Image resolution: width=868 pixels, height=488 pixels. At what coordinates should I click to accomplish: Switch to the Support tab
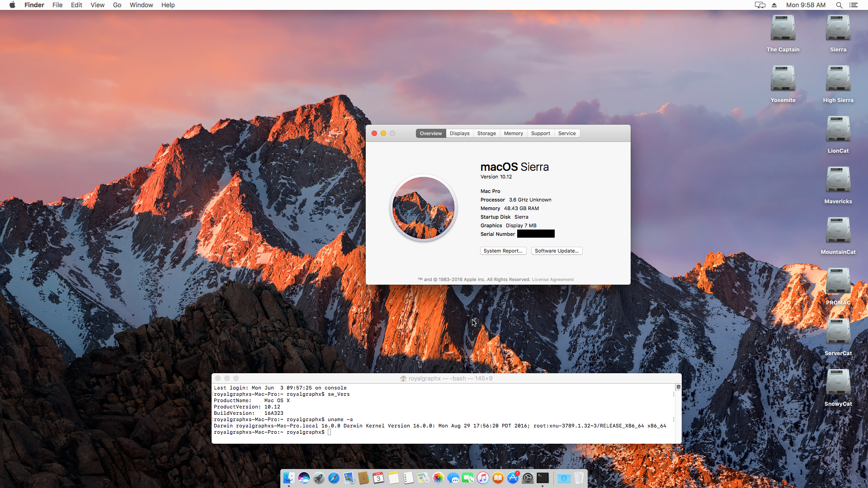541,133
